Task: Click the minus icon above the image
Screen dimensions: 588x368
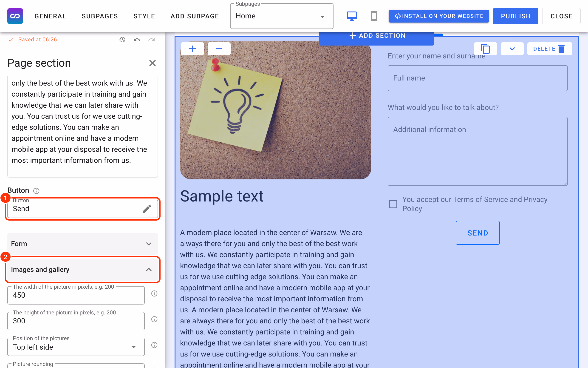Action: tap(219, 49)
